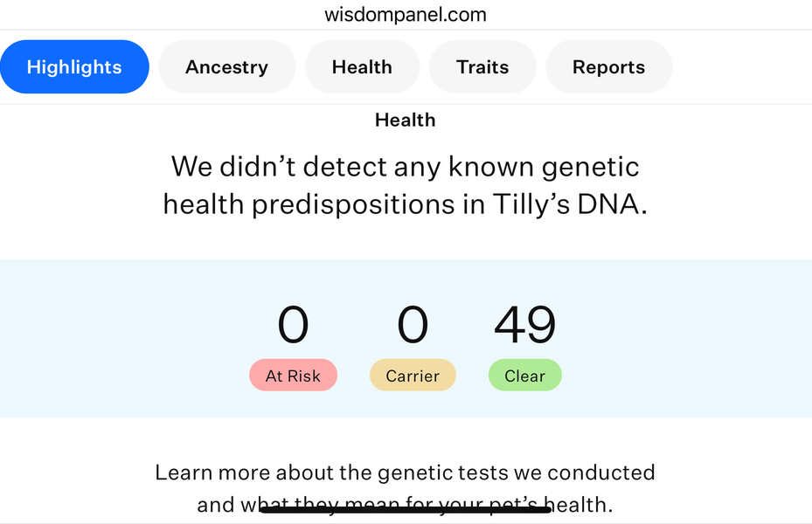Click the Health section label

tap(405, 120)
